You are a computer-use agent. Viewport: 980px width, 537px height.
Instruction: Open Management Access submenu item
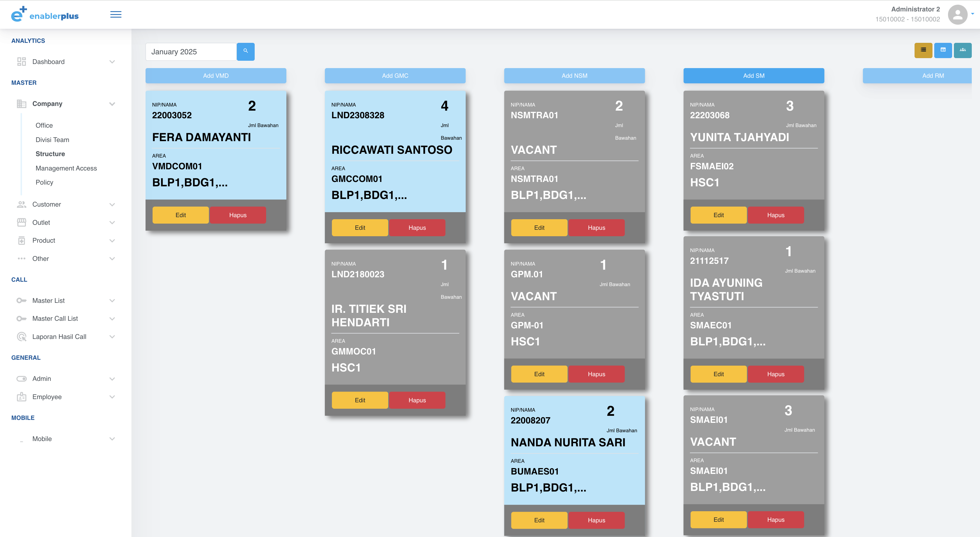pyautogui.click(x=66, y=168)
